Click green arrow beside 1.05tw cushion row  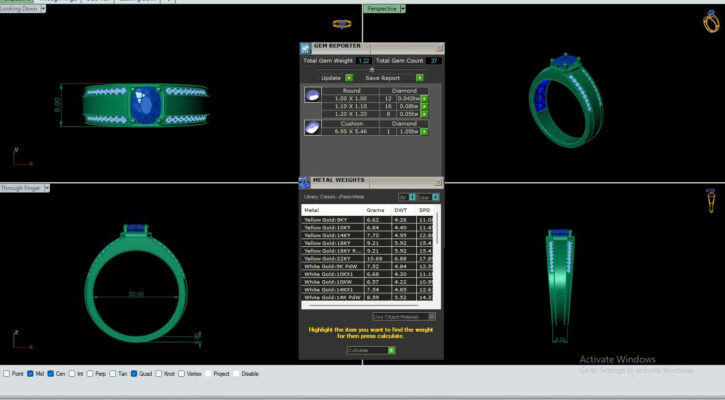[x=424, y=130]
